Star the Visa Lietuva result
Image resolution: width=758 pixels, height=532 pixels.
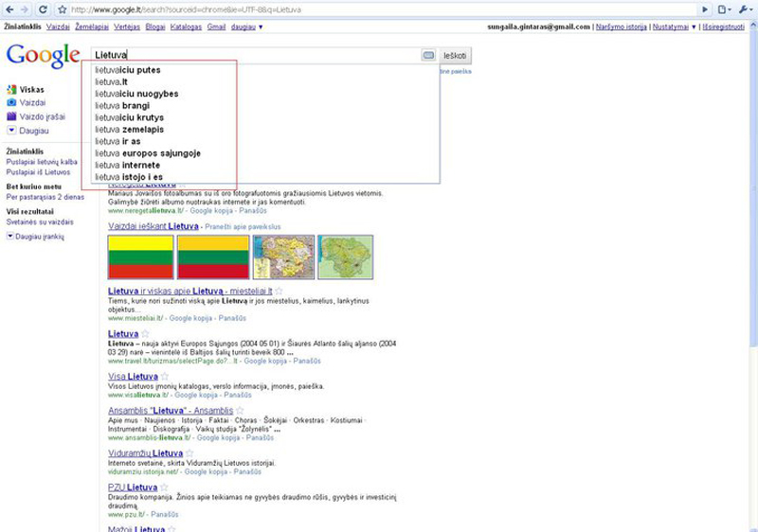[164, 376]
